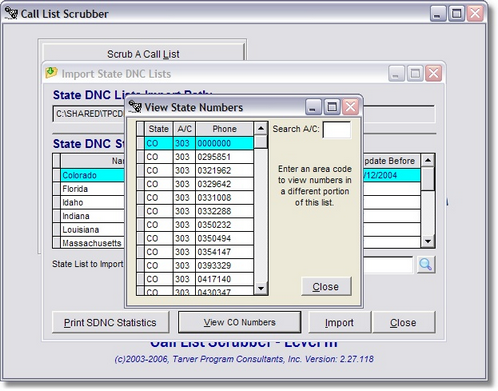Close the View State Numbers window via X
The image size is (498, 391).
tap(350, 107)
